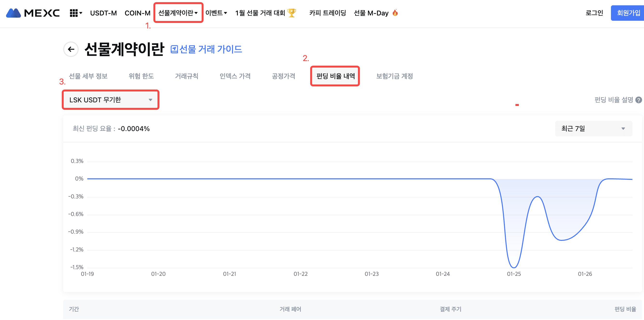Open the 최근 7일 period dropdown

[x=593, y=129]
